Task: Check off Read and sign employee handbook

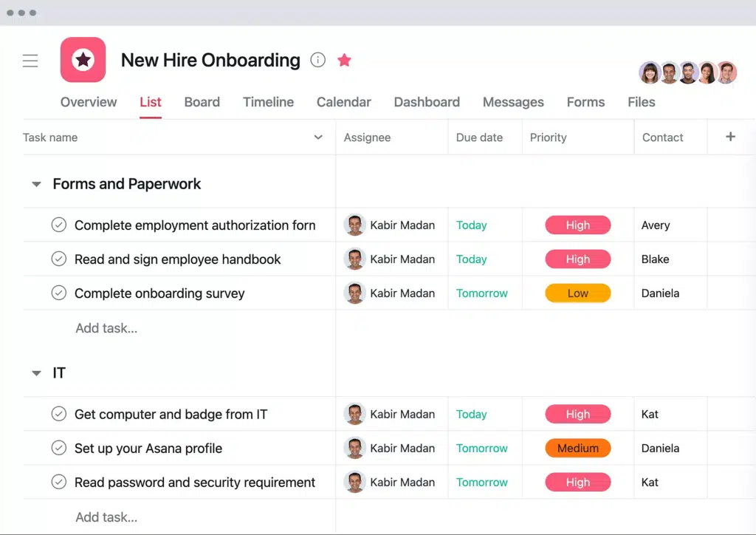Action: click(59, 259)
